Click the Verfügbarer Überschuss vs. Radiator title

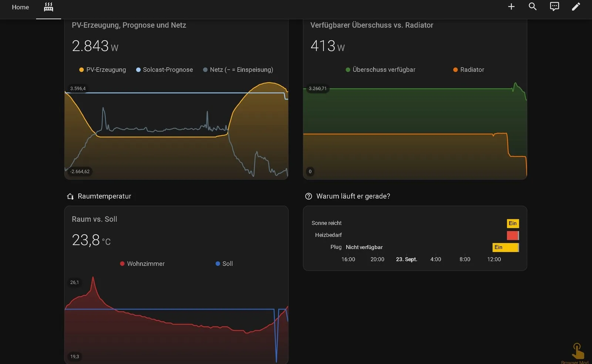pos(371,25)
